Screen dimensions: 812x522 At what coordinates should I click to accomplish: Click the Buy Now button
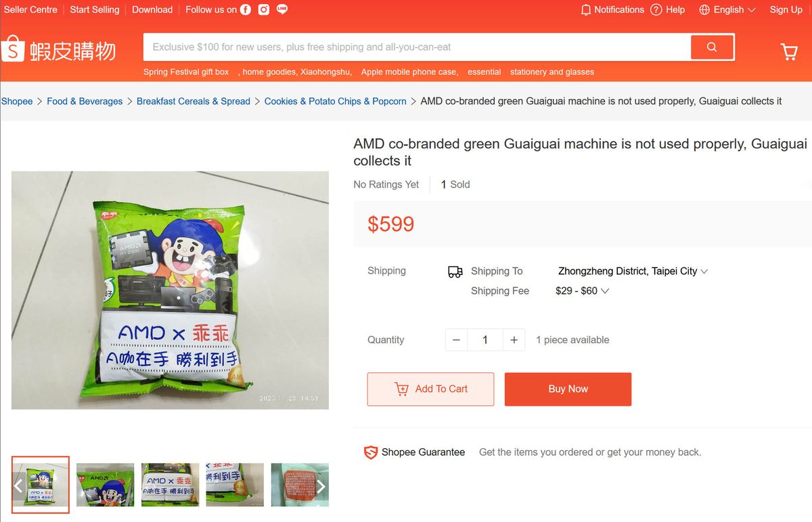click(x=568, y=389)
